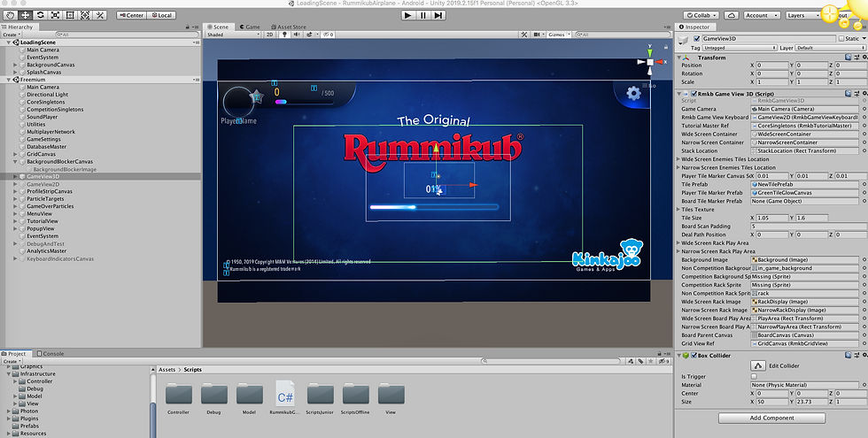Select the Scale tool
The height and width of the screenshot is (438, 868).
[55, 15]
